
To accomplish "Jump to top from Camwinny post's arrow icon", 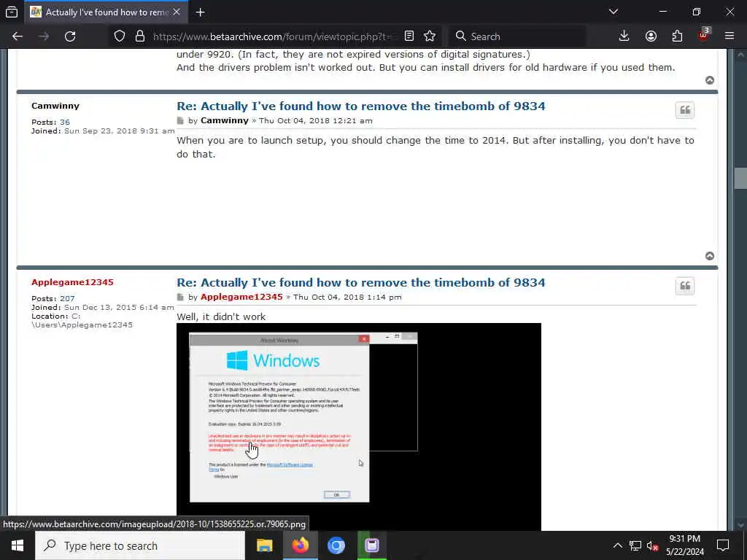I will tap(710, 256).
